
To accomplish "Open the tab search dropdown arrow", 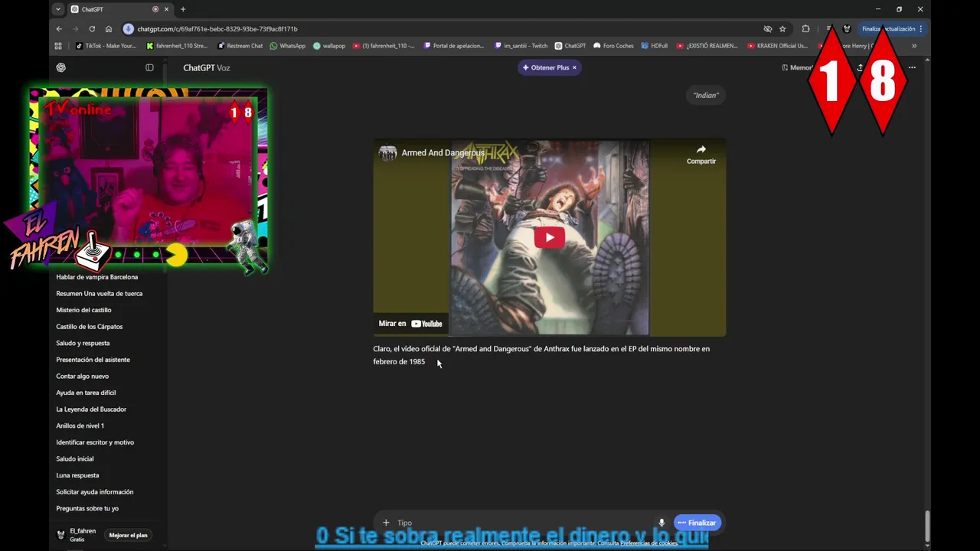I will pos(58,9).
